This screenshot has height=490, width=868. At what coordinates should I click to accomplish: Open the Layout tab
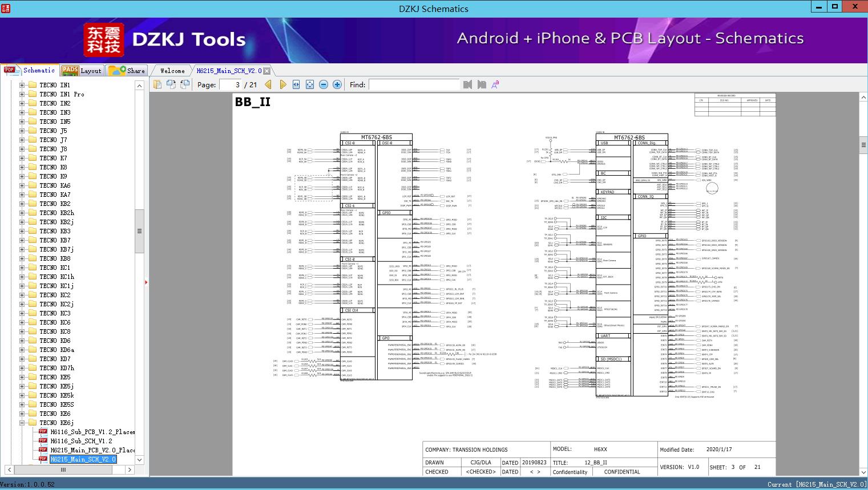(x=82, y=71)
